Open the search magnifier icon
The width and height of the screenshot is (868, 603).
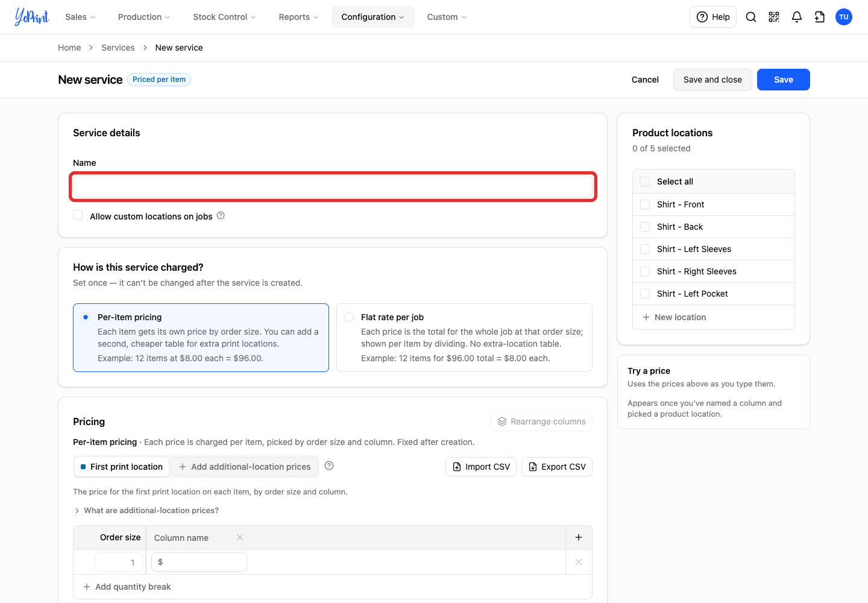tap(751, 17)
